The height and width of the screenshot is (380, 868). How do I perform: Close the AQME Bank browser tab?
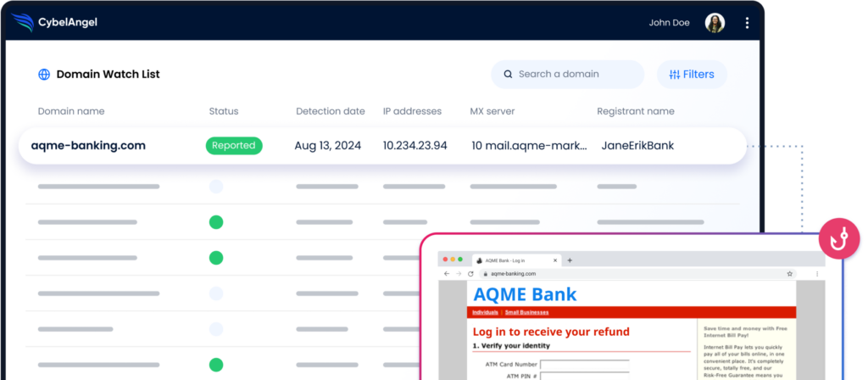(x=555, y=260)
